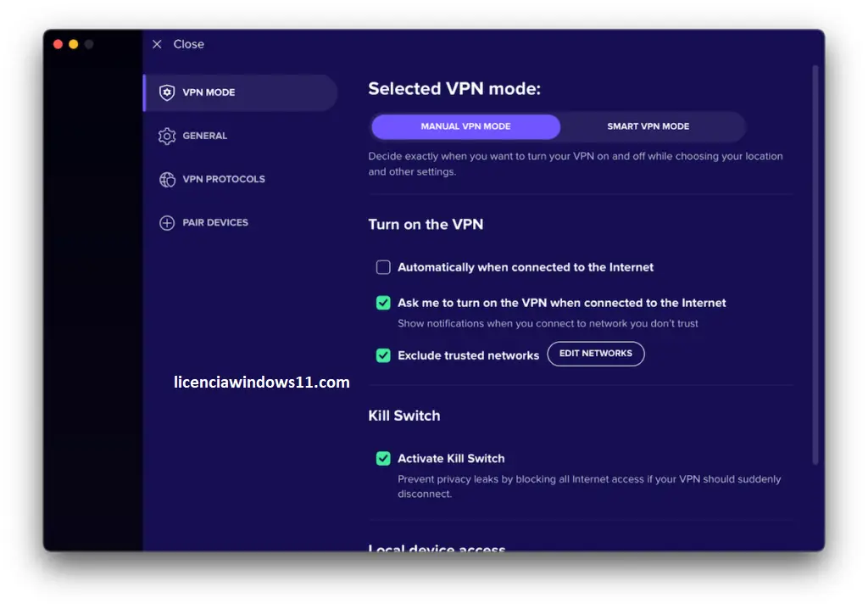The height and width of the screenshot is (609, 868).
Task: Click the yellow minimize window dot
Action: (x=74, y=44)
